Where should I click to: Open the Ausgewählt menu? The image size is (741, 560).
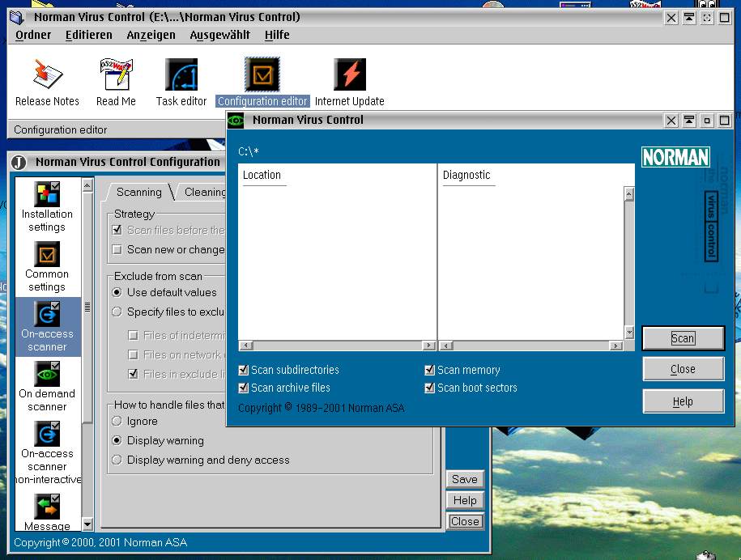[219, 35]
